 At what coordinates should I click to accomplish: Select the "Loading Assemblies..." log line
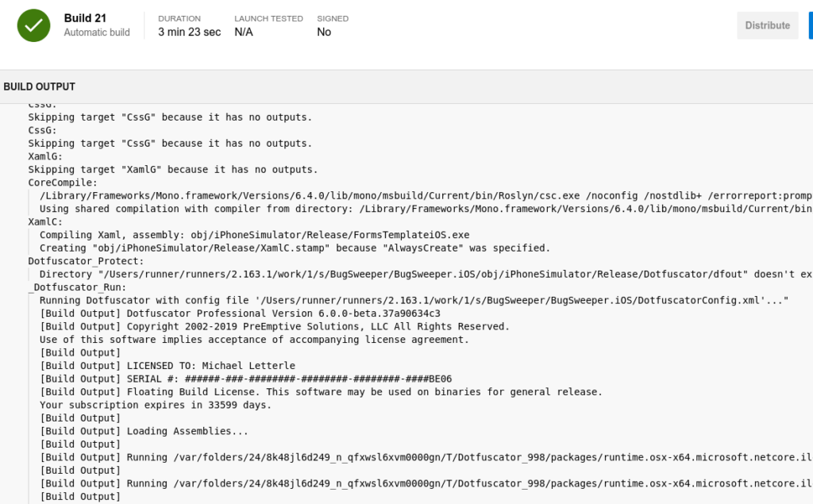(144, 431)
